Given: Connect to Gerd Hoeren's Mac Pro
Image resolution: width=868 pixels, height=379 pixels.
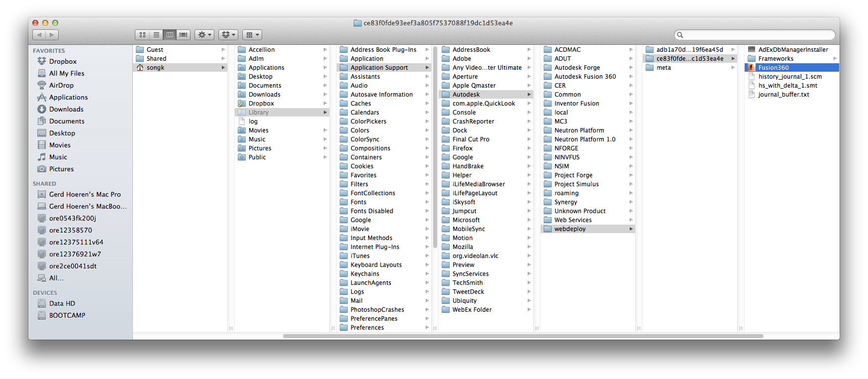Looking at the screenshot, I should [80, 194].
